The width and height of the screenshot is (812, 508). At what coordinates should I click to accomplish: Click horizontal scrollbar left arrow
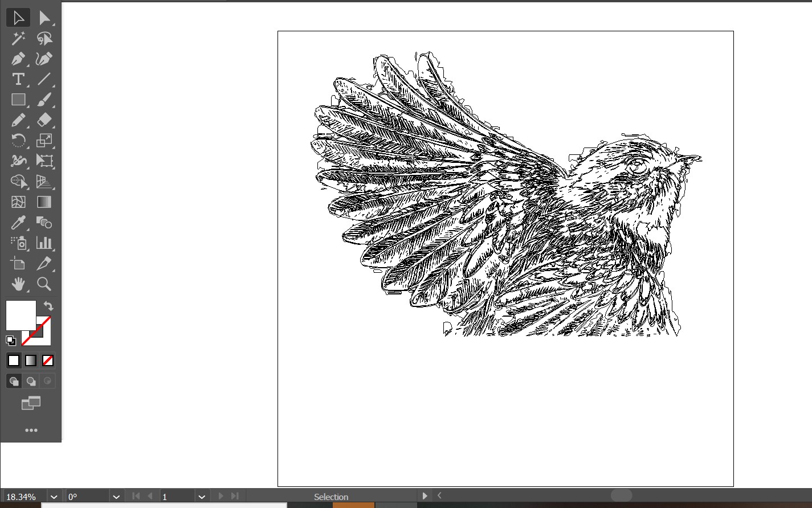point(439,496)
